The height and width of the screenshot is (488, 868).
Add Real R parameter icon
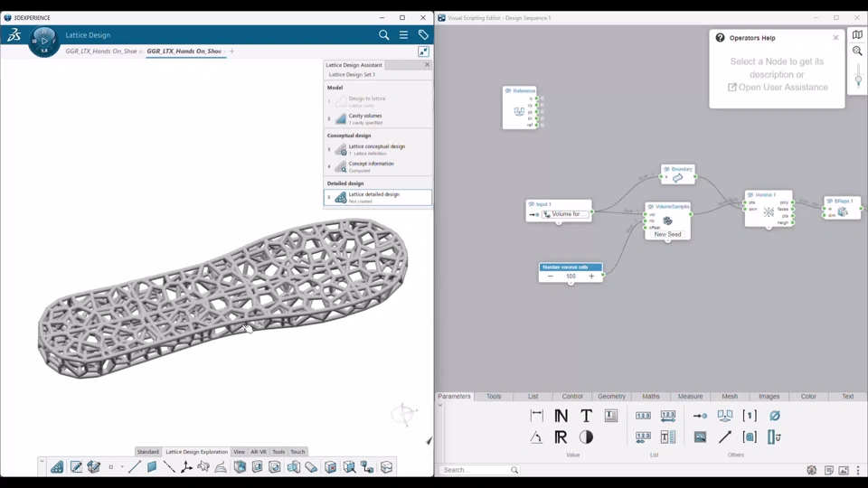click(561, 437)
